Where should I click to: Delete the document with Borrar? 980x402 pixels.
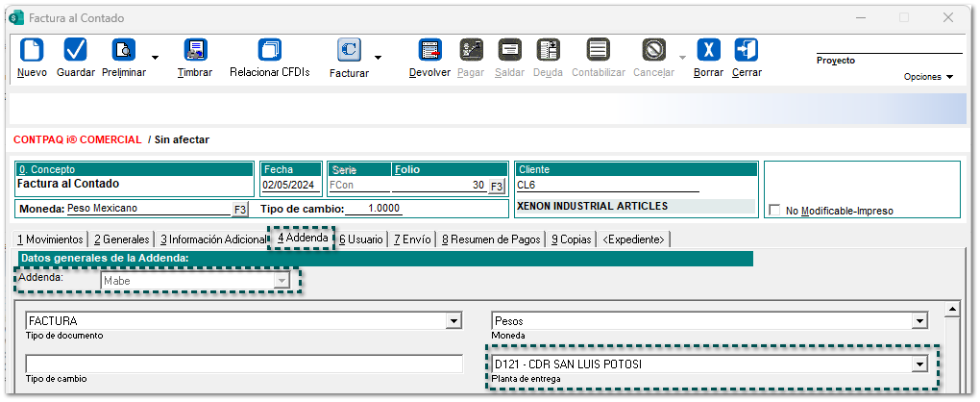[708, 51]
